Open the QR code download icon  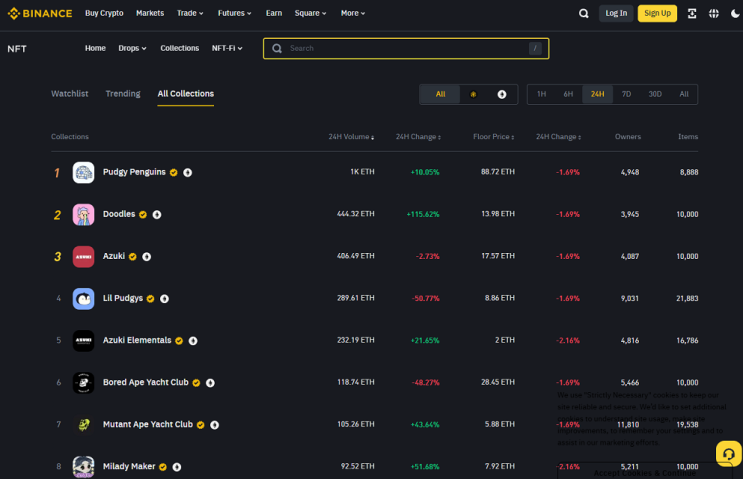point(692,13)
